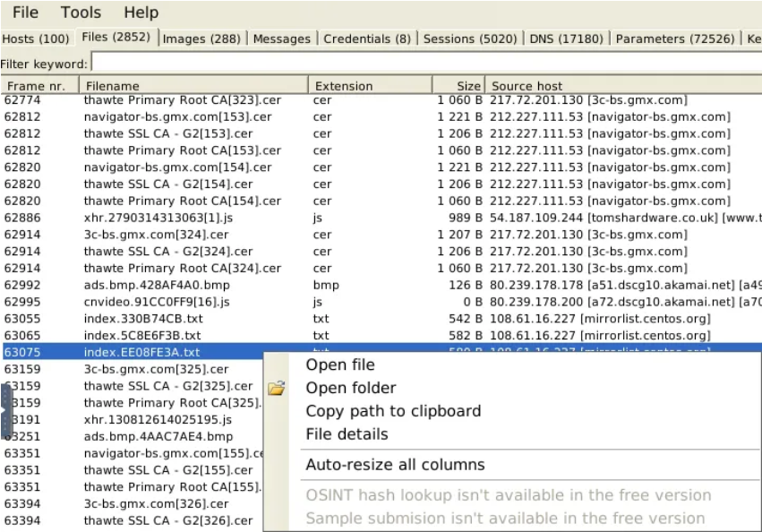Sort by the Source host column header
762x532 pixels.
pyautogui.click(x=623, y=86)
